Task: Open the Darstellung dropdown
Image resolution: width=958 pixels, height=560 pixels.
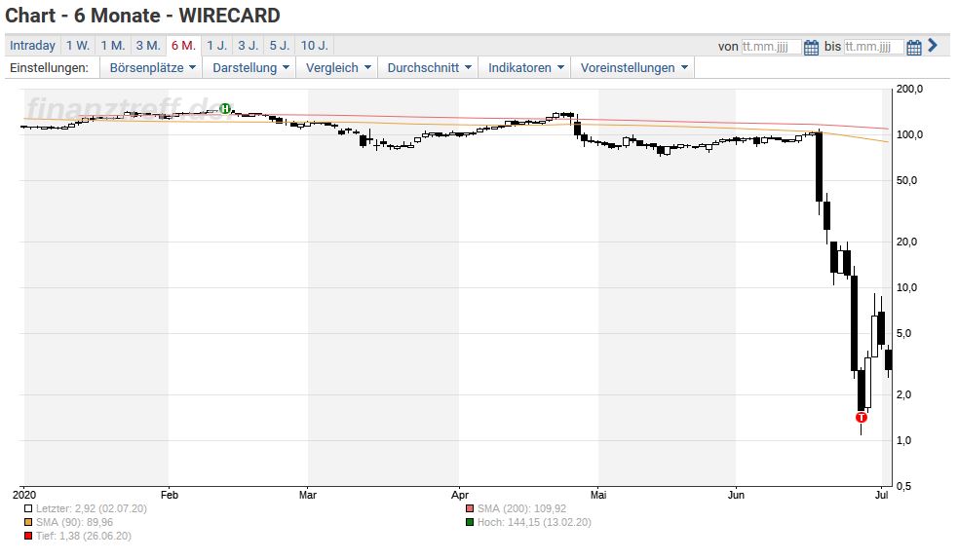Action: 249,68
